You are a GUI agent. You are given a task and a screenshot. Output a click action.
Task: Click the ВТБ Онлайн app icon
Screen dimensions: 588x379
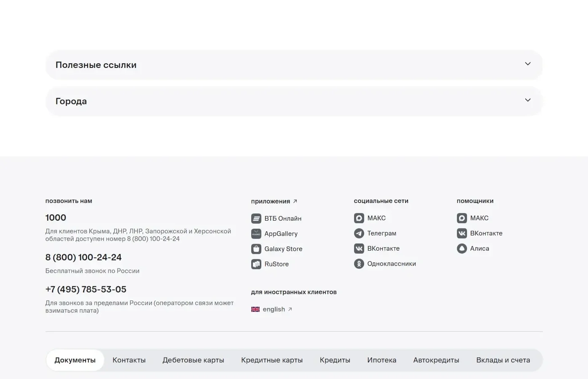256,219
